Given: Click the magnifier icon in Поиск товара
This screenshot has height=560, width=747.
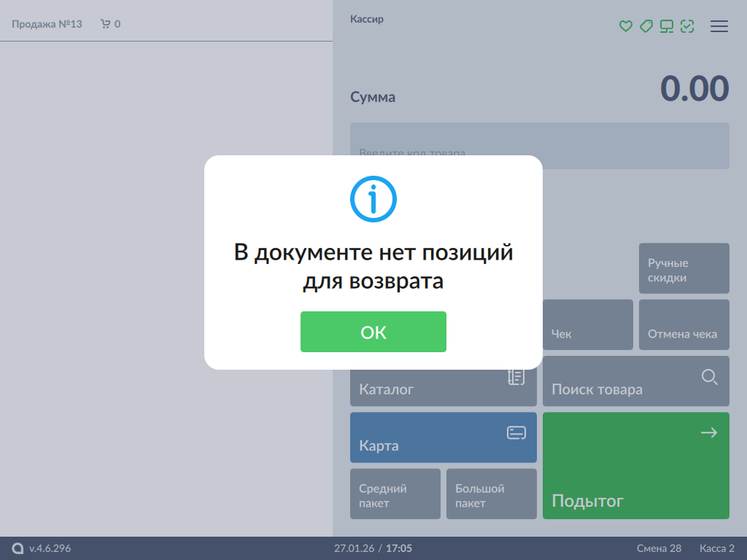Looking at the screenshot, I should pyautogui.click(x=709, y=377).
